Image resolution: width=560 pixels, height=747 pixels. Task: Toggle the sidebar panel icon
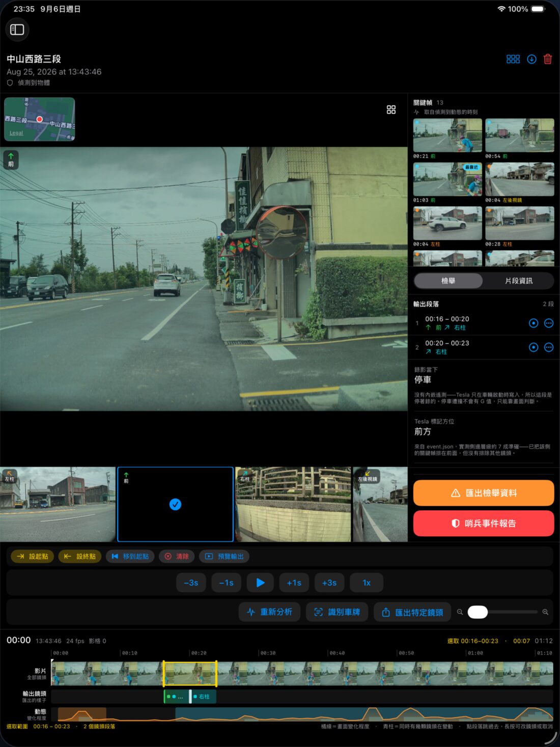17,30
